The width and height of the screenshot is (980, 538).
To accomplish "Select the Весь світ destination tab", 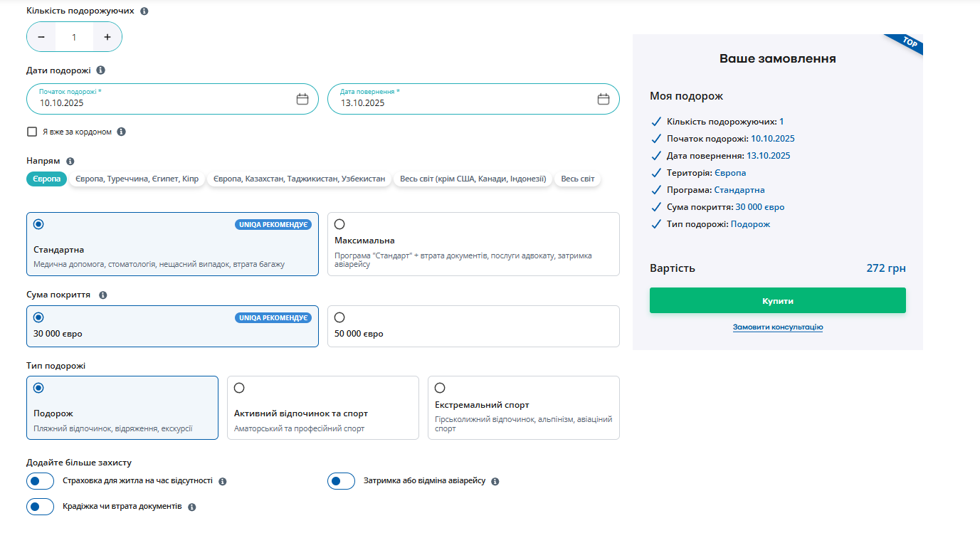I will (577, 179).
